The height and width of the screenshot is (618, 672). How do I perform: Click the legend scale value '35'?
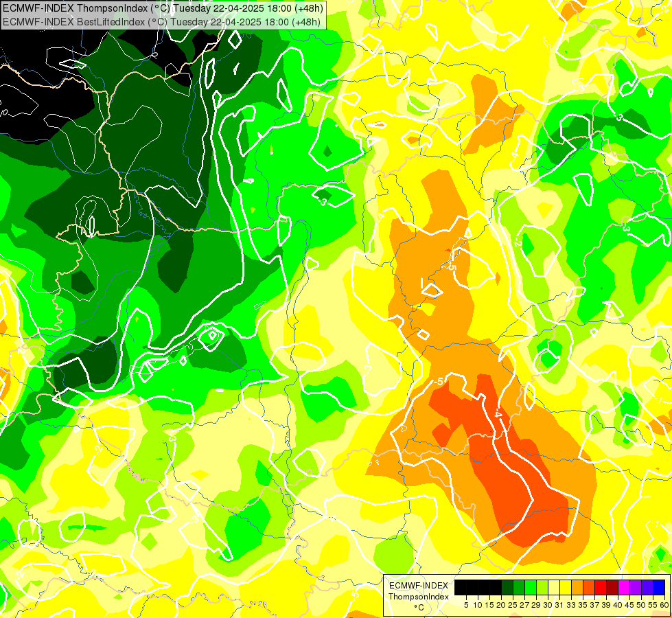(x=583, y=605)
